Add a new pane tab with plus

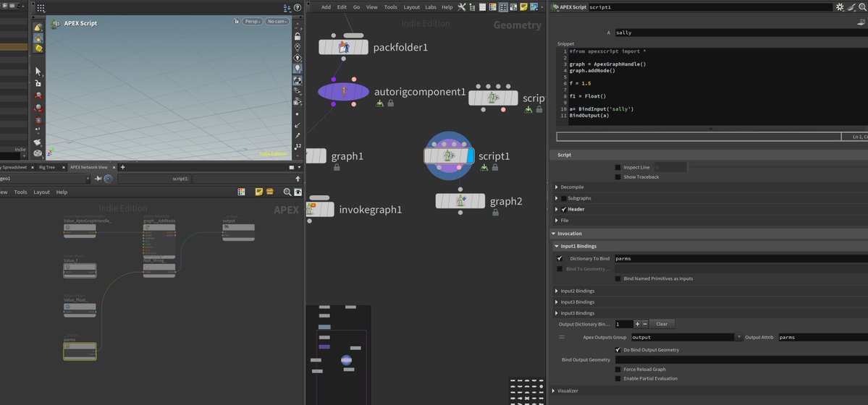123,167
